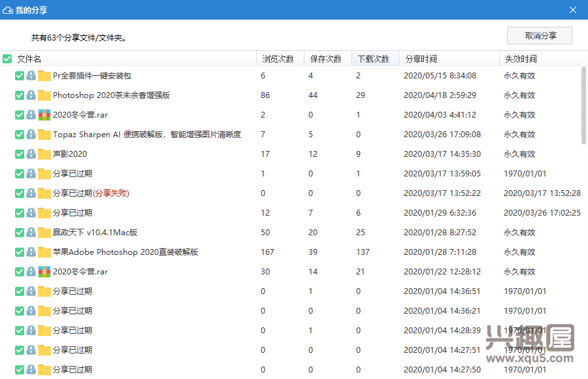Click the save count 44
The height and width of the screenshot is (379, 588).
coord(313,95)
